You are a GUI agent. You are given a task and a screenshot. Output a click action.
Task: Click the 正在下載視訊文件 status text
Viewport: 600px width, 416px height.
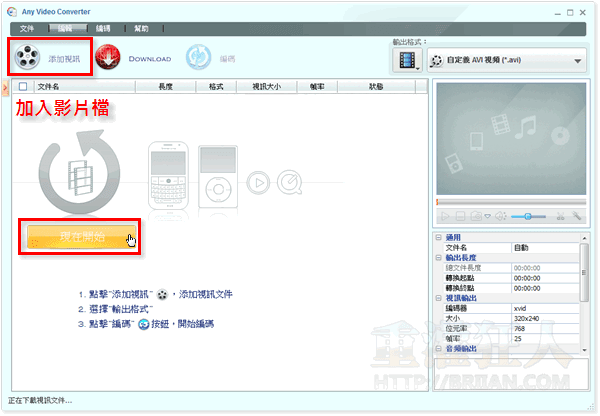coord(40,401)
